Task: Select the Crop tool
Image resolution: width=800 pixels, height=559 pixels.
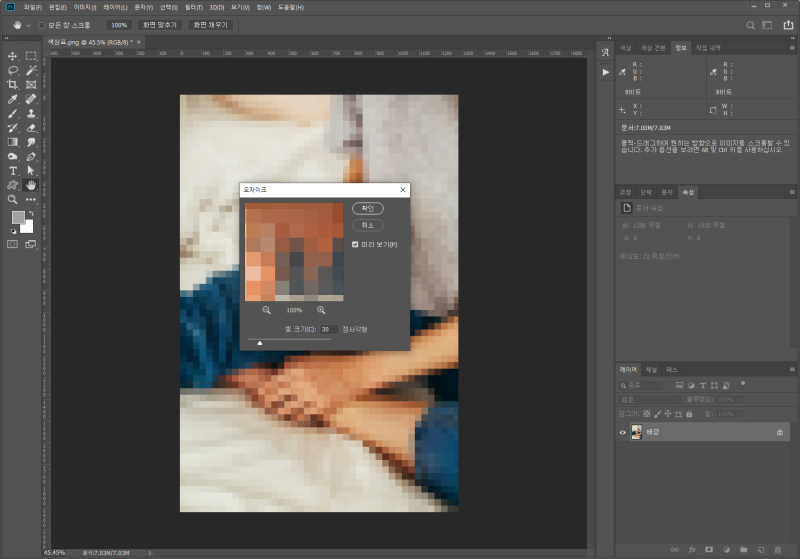Action: 13,85
